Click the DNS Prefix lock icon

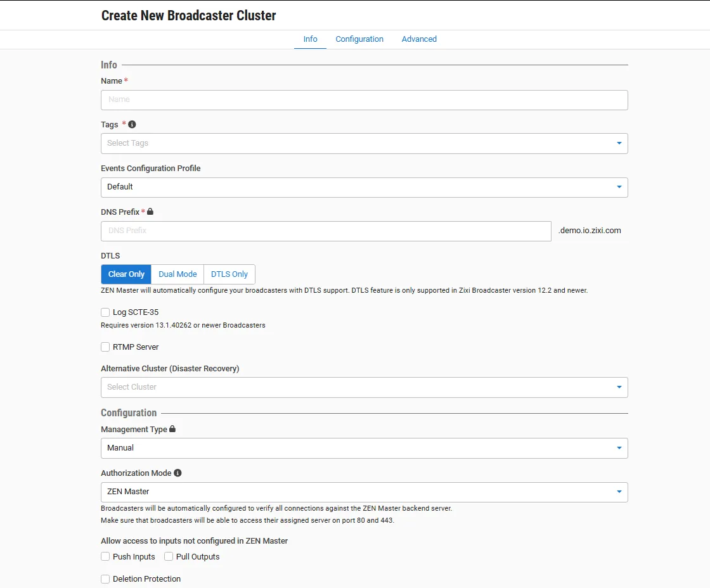150,212
